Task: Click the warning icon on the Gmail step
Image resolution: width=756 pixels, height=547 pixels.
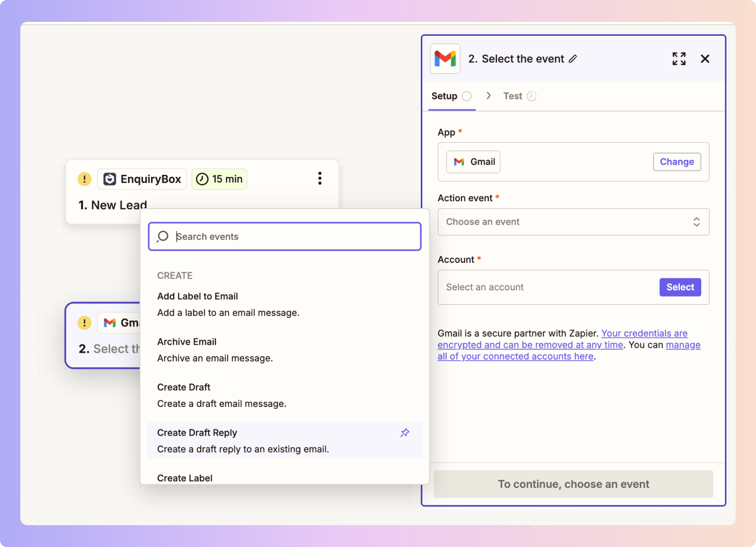Action: point(84,323)
